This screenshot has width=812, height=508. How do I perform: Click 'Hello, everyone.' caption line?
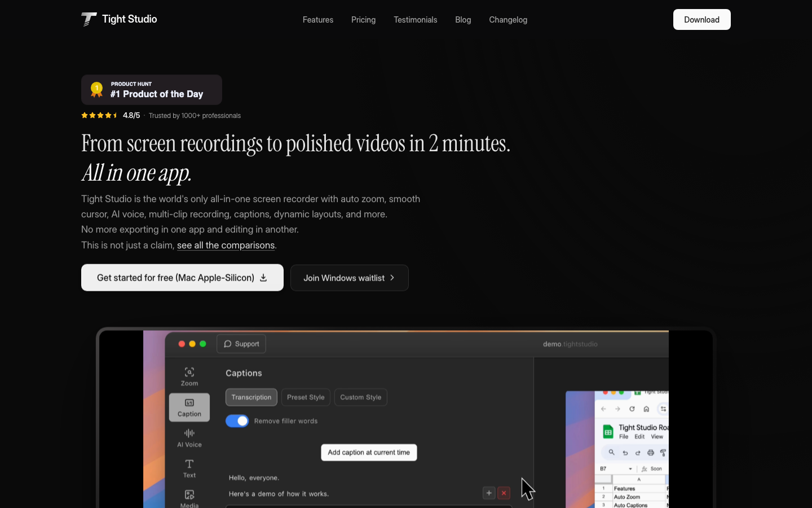tap(254, 478)
